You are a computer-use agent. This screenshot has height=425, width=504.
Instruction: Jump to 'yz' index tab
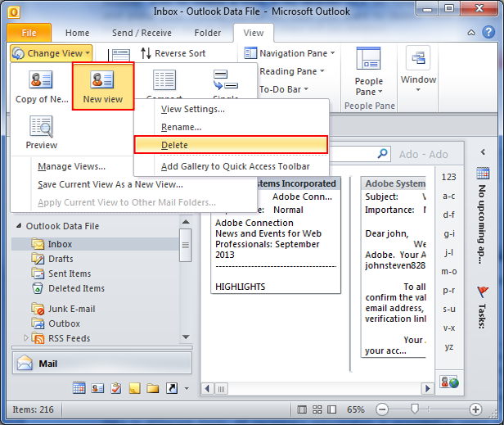[x=448, y=347]
